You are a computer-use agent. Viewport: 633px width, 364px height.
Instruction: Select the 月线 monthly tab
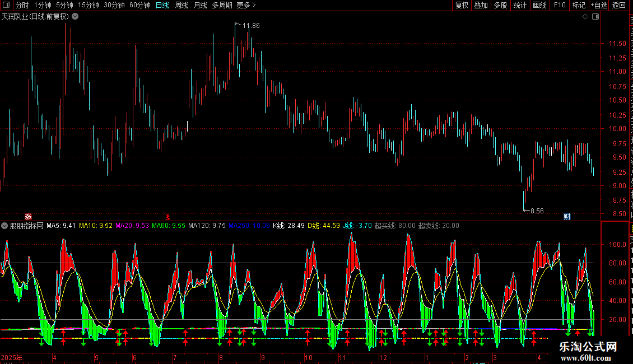point(200,5)
